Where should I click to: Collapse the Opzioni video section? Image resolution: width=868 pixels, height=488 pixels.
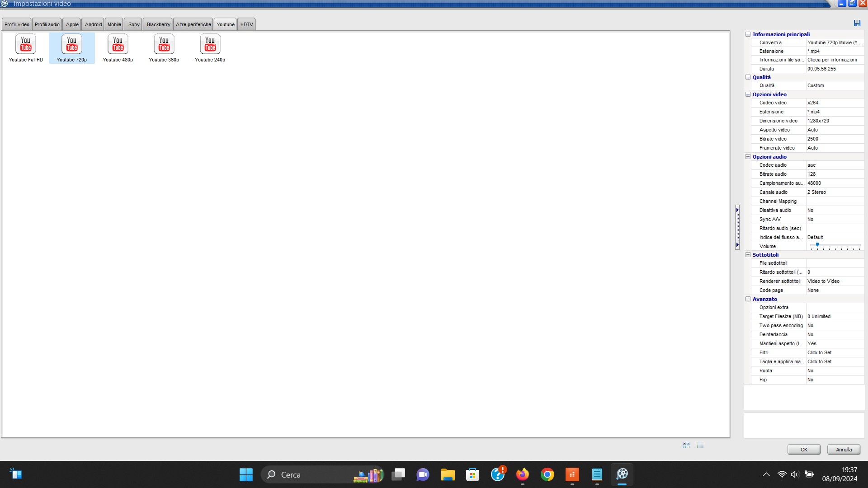tap(748, 94)
